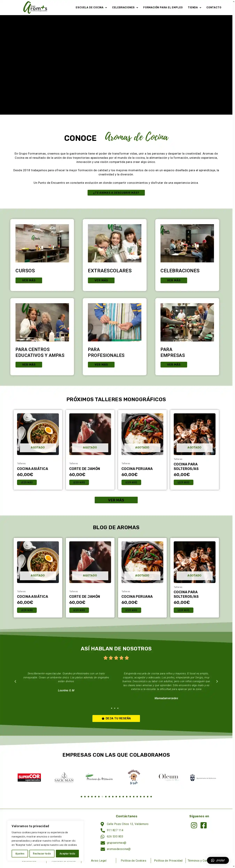Click the Grupo Aromas logo
Screen dimensions: 235x868
(x=35, y=7)
